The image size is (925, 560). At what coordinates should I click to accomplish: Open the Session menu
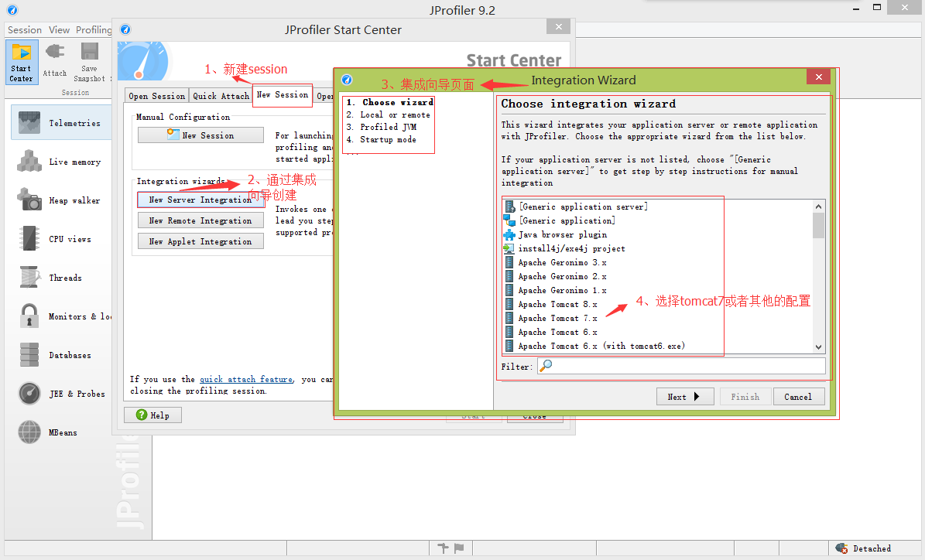(25, 29)
